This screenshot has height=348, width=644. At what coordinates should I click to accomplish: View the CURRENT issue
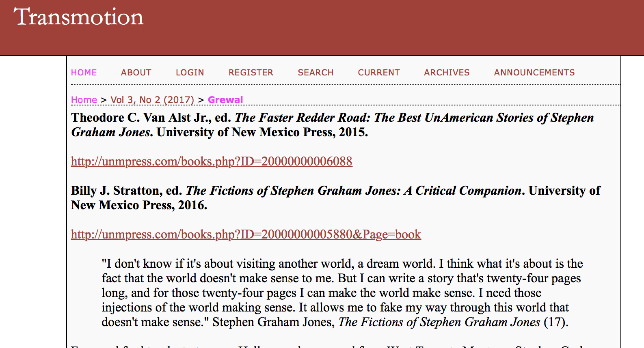click(378, 73)
